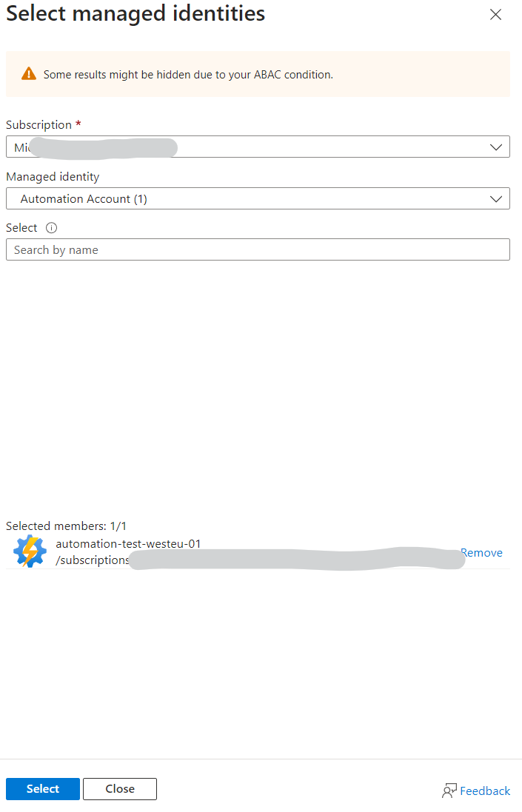Click the automation account gear lightning icon
522x812 pixels.
pos(30,551)
